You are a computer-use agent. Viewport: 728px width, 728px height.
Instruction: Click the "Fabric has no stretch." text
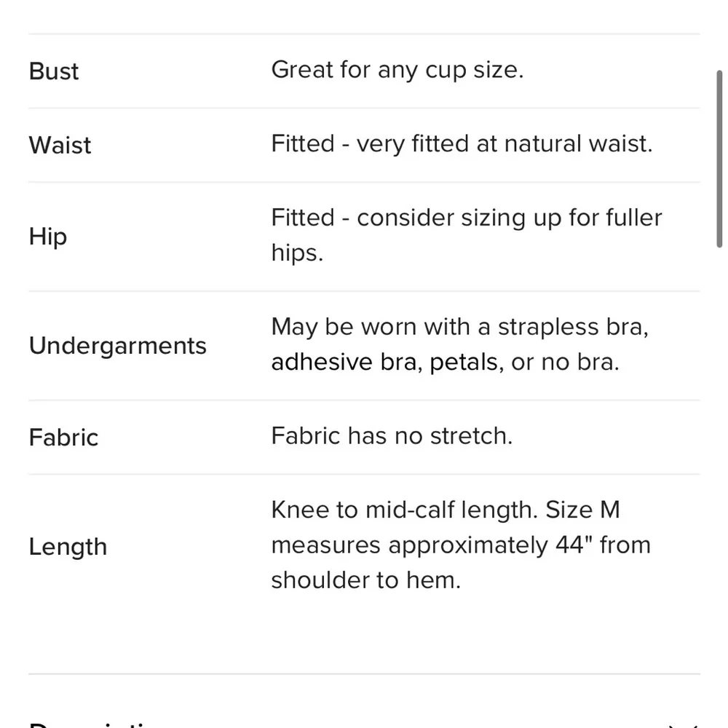(x=392, y=436)
